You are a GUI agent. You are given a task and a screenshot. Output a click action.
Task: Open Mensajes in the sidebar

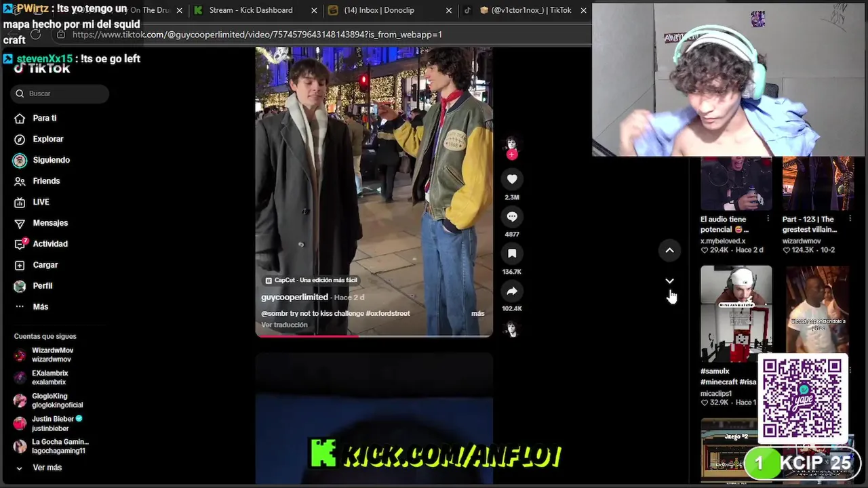point(41,223)
